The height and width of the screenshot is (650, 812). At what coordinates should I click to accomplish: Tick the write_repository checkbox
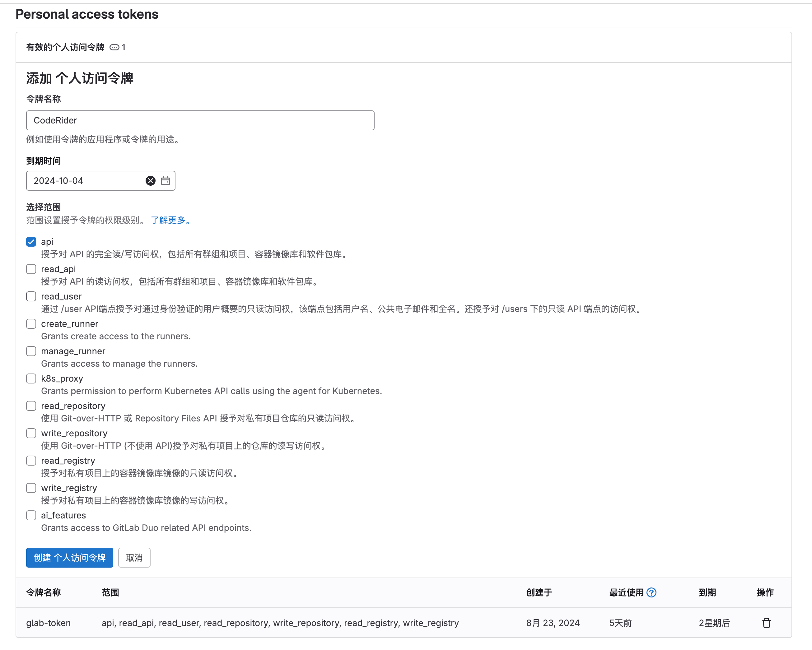(31, 433)
